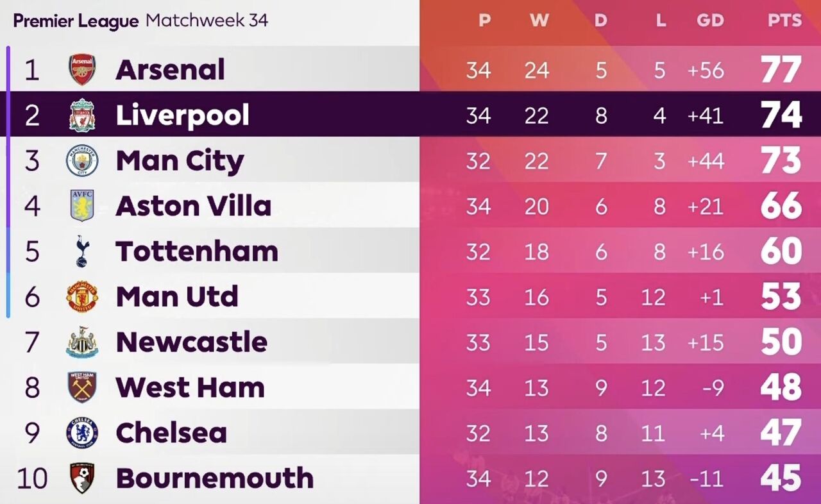Select the W column header
The height and width of the screenshot is (504, 821).
539,21
